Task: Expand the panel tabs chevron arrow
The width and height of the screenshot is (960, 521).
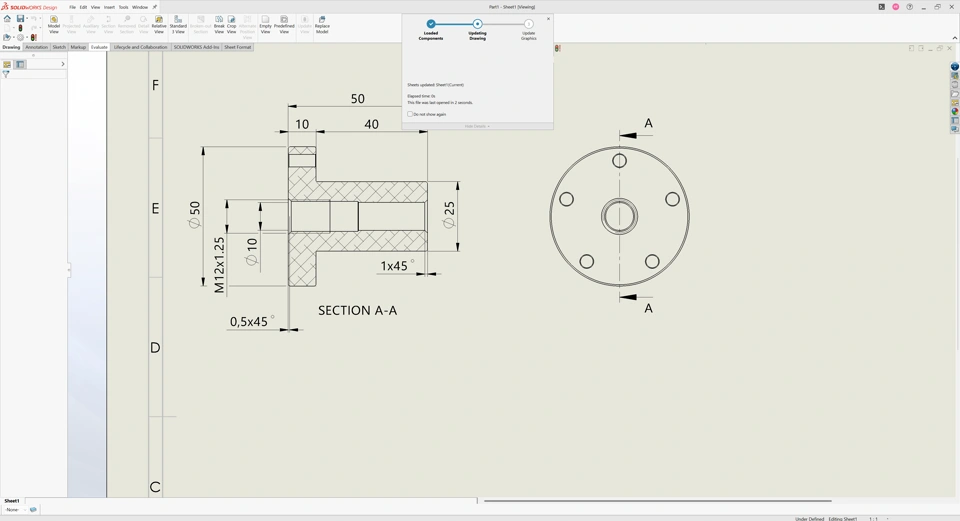Action: coord(62,64)
